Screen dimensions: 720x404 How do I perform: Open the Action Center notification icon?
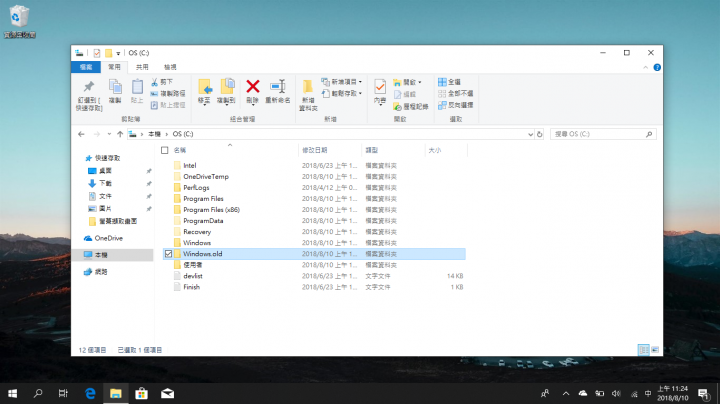[x=703, y=393]
